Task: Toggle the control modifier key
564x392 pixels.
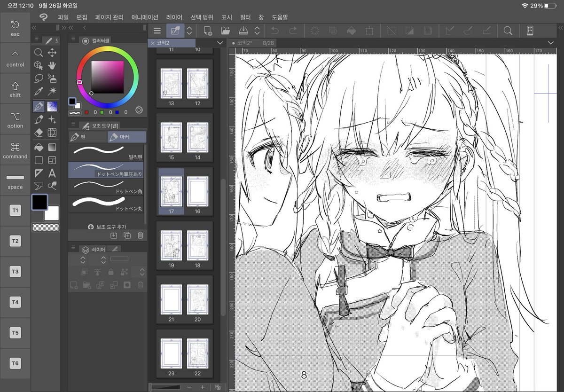Action: pyautogui.click(x=15, y=58)
